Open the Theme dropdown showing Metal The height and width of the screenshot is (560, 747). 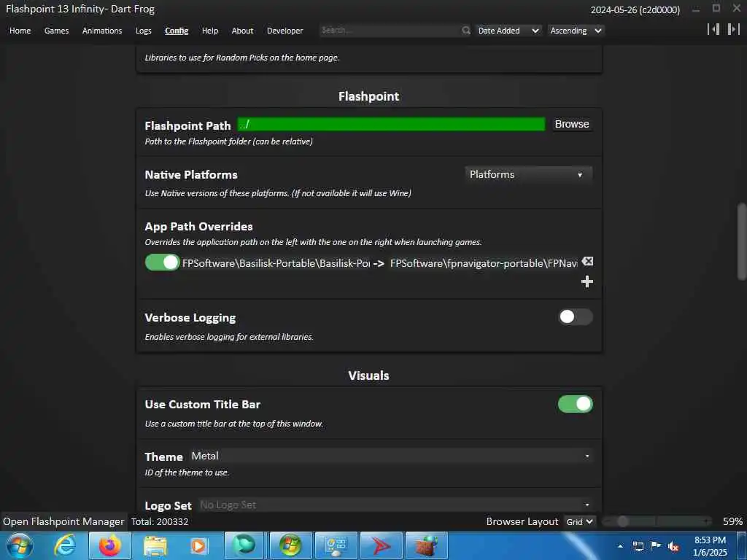pyautogui.click(x=392, y=456)
